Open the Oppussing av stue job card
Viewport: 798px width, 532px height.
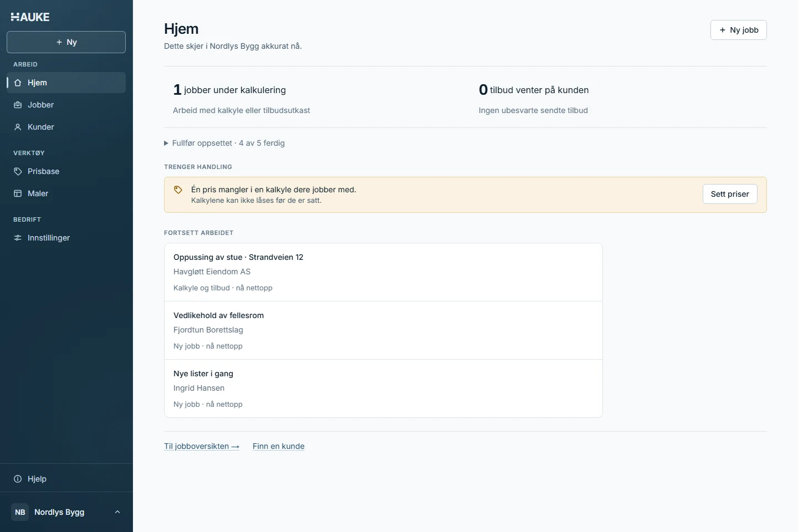click(383, 272)
